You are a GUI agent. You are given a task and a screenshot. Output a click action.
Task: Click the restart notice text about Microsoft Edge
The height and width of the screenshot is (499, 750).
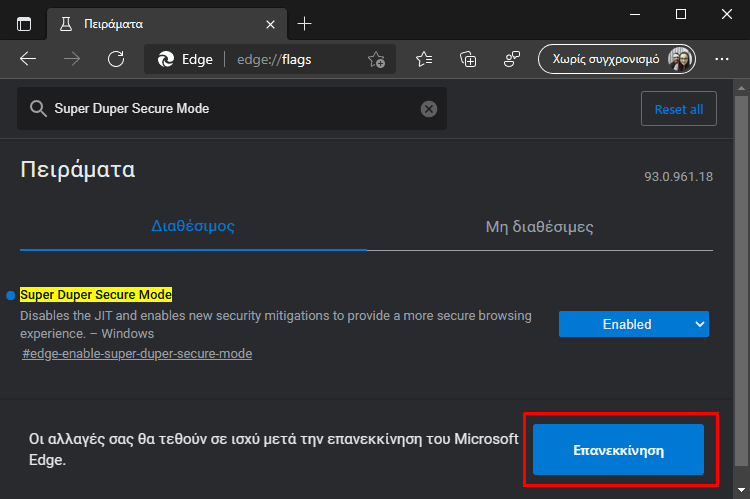coord(273,449)
